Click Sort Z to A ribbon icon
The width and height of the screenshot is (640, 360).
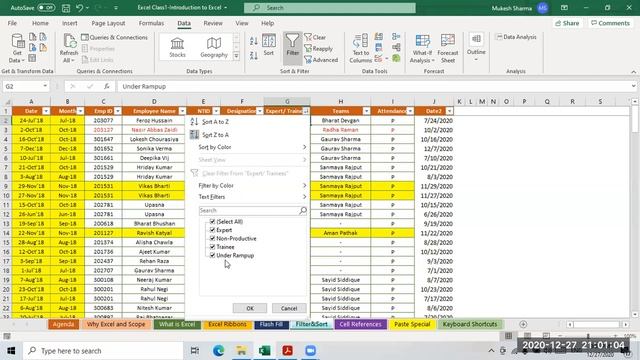point(253,55)
